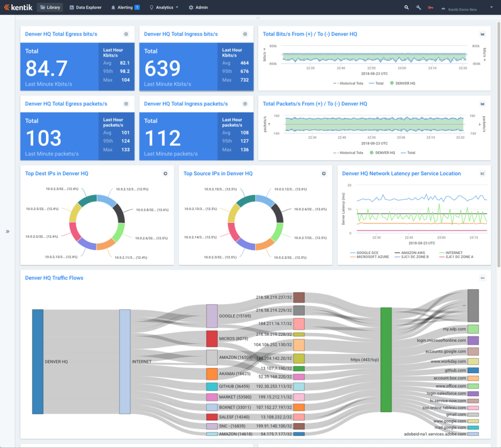Click the Kentik logo
Image resolution: width=501 pixels, height=448 pixels.
point(18,7)
